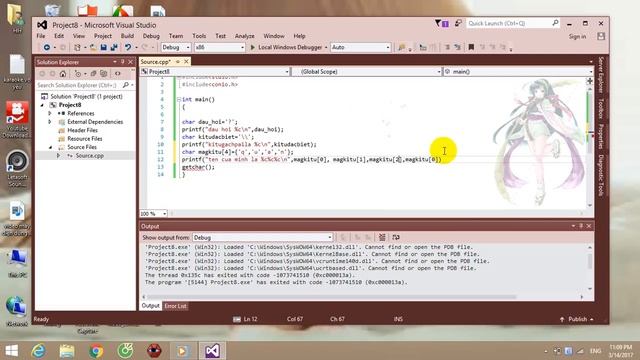The width and height of the screenshot is (640, 360).
Task: Select Header Files folder in tree
Action: pyautogui.click(x=82, y=130)
